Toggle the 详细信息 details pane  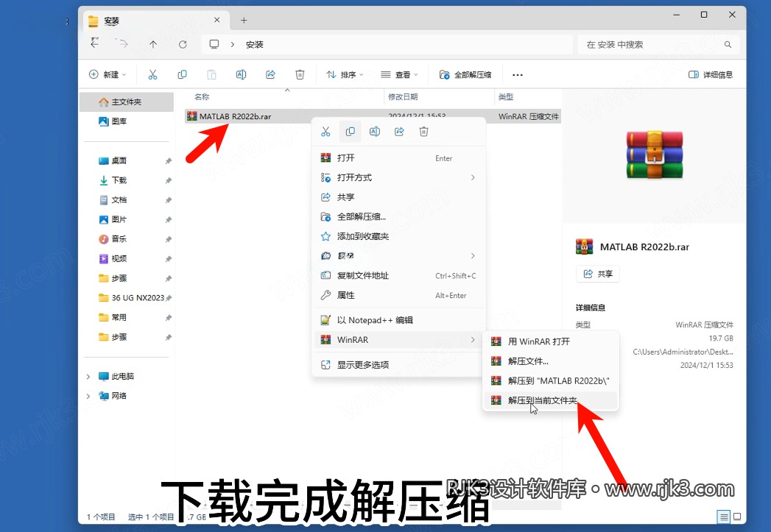pos(711,74)
